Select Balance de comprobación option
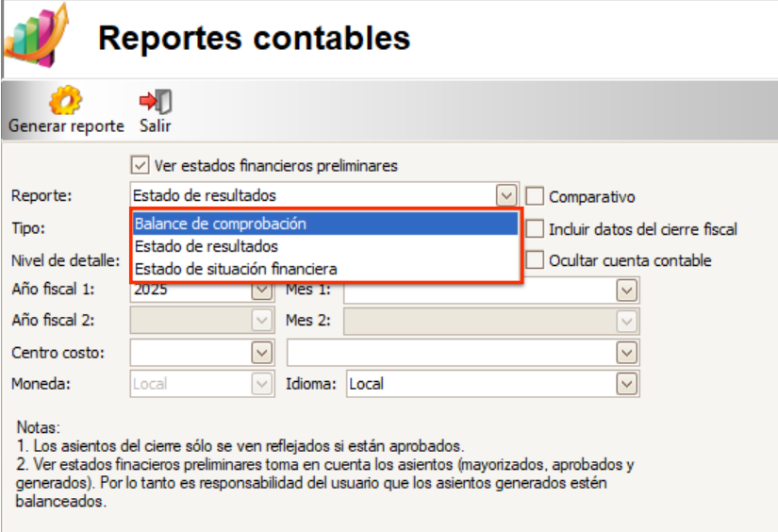The height and width of the screenshot is (532, 778). [325, 224]
